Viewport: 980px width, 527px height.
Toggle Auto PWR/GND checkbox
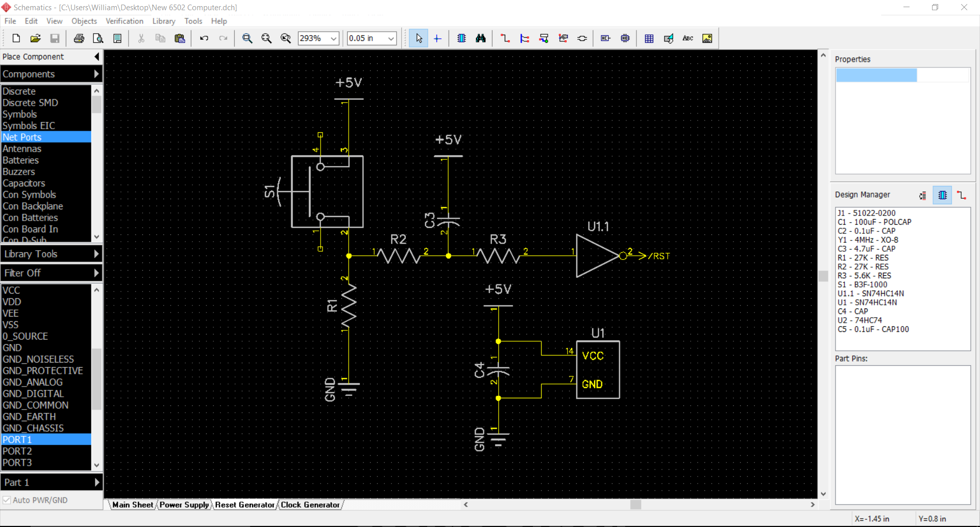pos(7,500)
